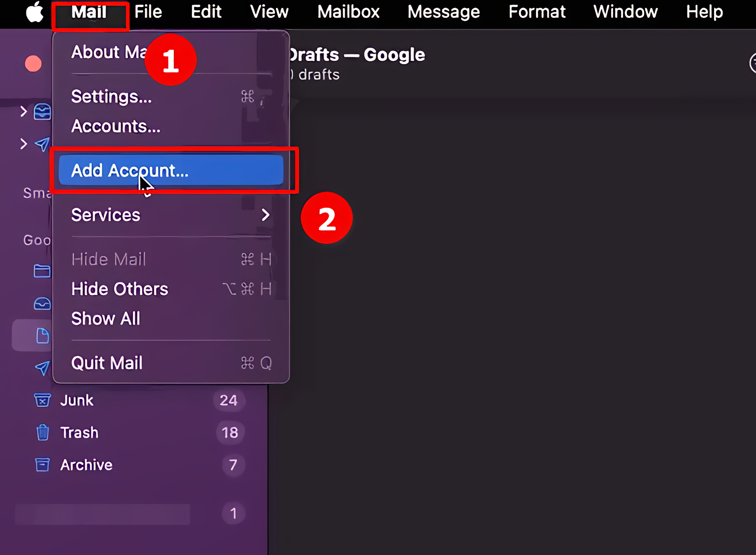Viewport: 756px width, 555px height.
Task: Open the Services submenu arrow
Action: tap(266, 215)
